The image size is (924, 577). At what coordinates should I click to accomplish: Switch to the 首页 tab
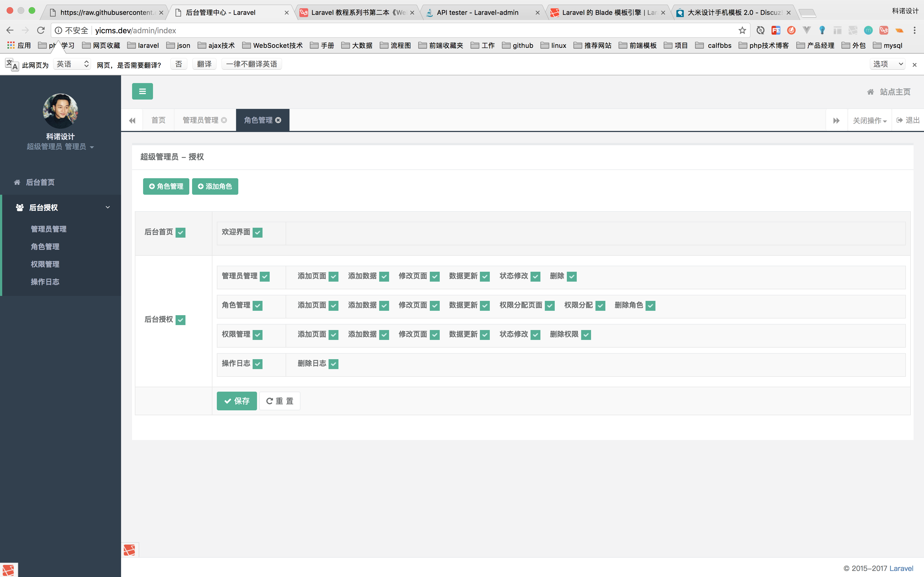tap(158, 120)
